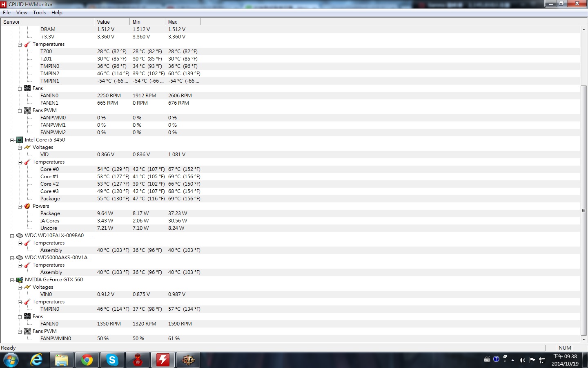The width and height of the screenshot is (588, 368).
Task: Open Google Chrome from the taskbar
Action: tap(87, 360)
